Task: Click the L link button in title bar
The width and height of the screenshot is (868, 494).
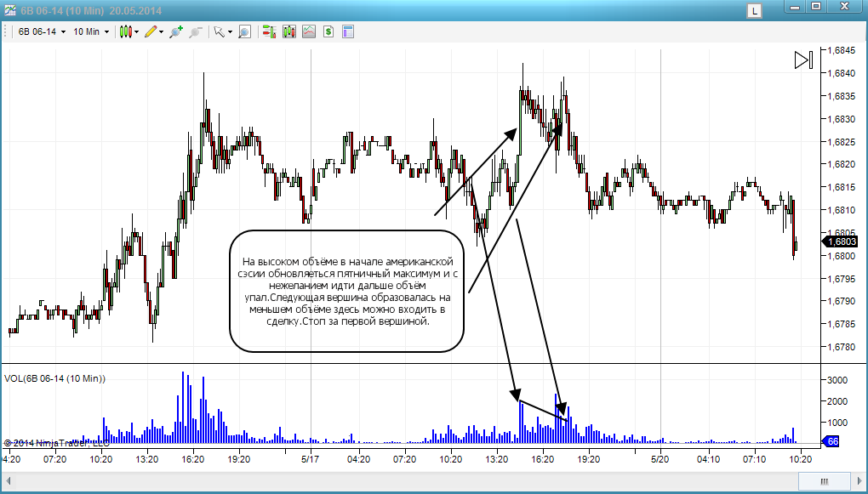Action: point(754,10)
